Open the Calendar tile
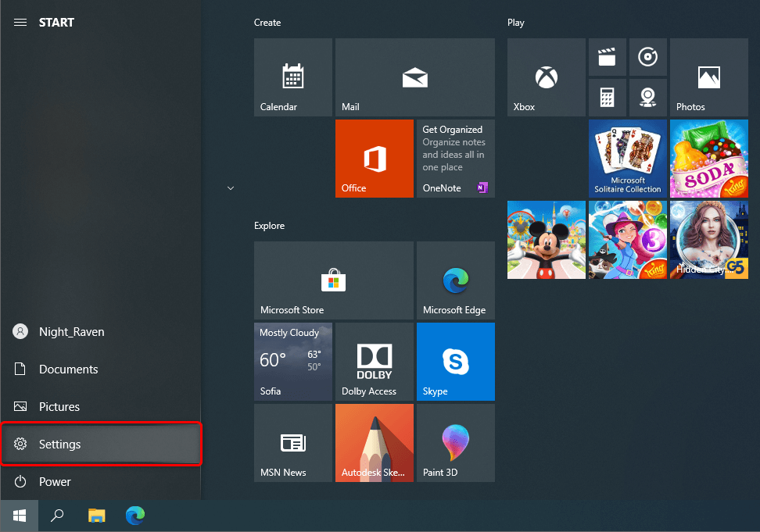Image resolution: width=760 pixels, height=532 pixels. [x=292, y=77]
